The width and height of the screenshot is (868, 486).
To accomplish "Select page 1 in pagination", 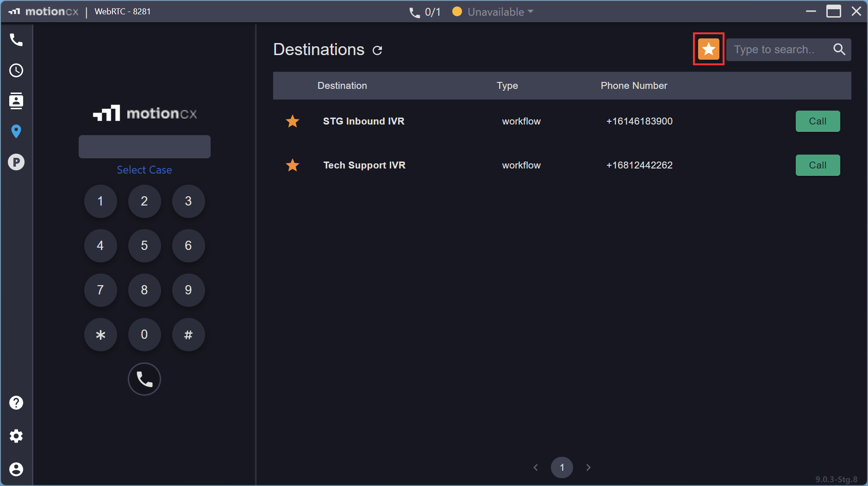I will (562, 467).
